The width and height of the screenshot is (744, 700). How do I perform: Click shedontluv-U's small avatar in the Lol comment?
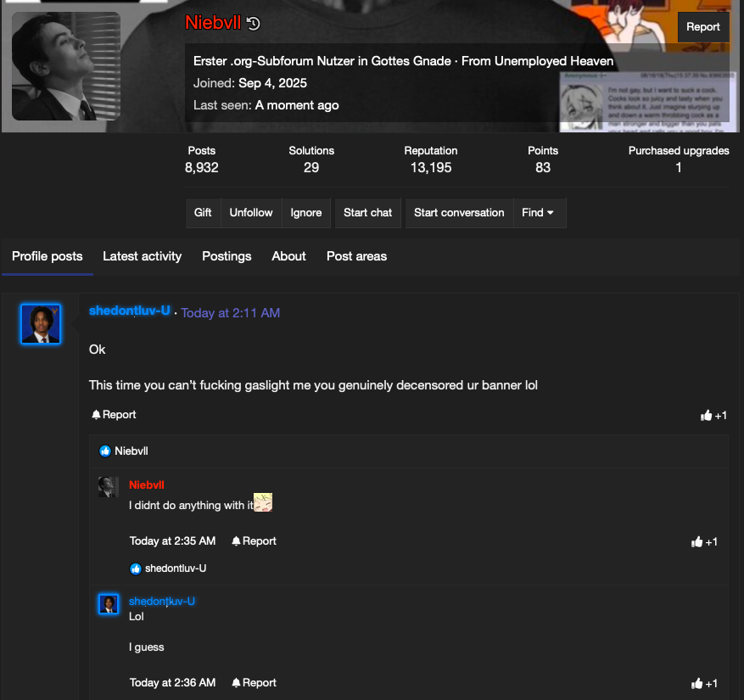pyautogui.click(x=109, y=604)
